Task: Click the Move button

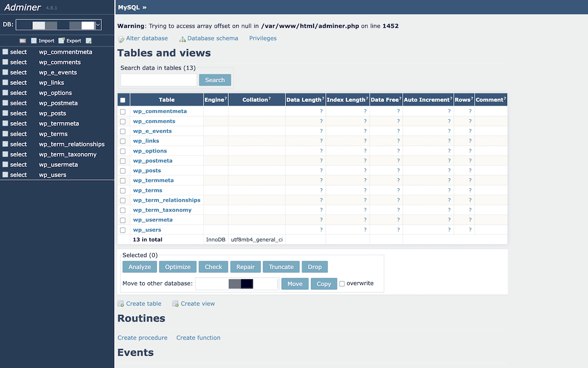Action: [x=295, y=284]
